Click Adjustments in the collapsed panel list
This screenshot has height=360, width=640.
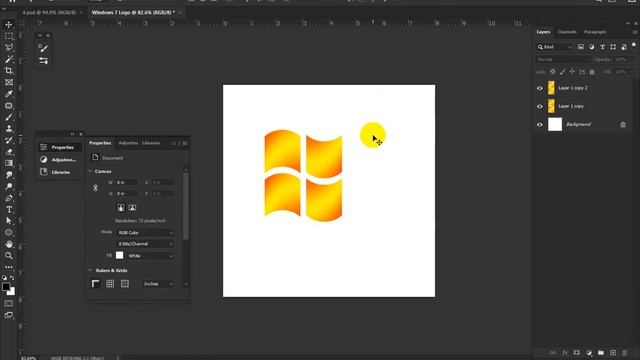(60, 160)
